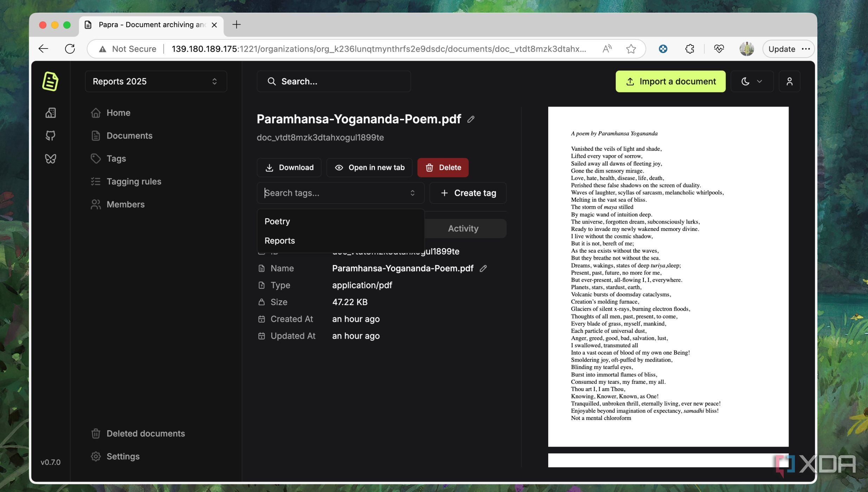Click the Created At value 'an hour ago'

[356, 319]
